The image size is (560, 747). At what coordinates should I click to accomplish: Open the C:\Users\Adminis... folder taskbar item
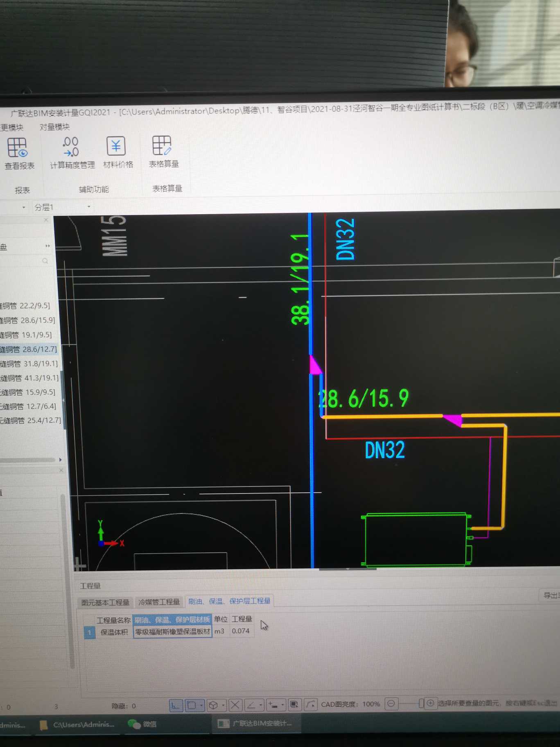[x=77, y=724]
